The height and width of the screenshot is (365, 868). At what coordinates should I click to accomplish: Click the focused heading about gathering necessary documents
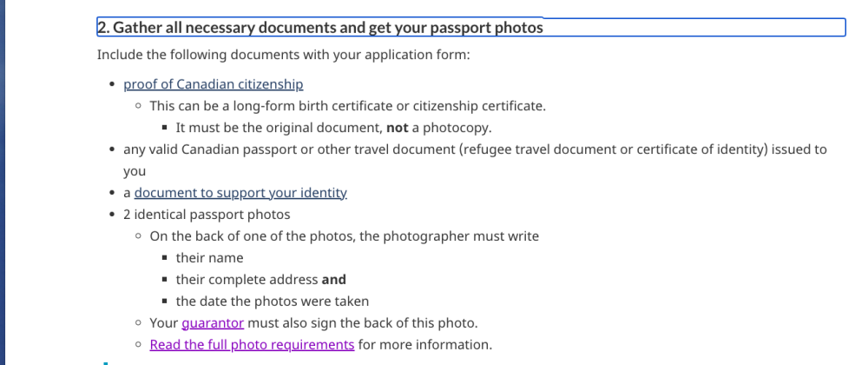471,27
